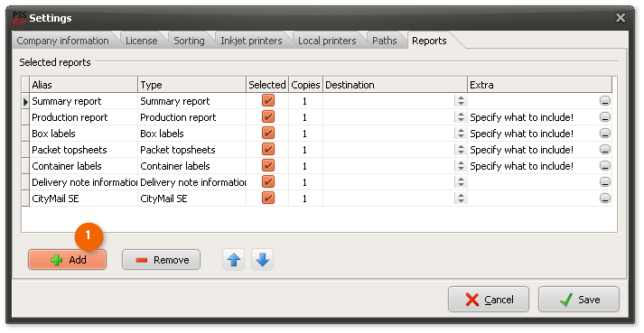Click 'Specify what to include!' for Packet topsheets
The image size is (644, 333).
(x=521, y=150)
